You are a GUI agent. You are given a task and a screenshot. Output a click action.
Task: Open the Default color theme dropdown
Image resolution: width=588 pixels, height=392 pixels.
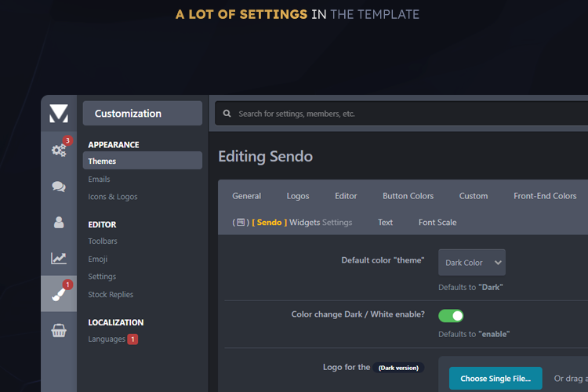tap(472, 263)
